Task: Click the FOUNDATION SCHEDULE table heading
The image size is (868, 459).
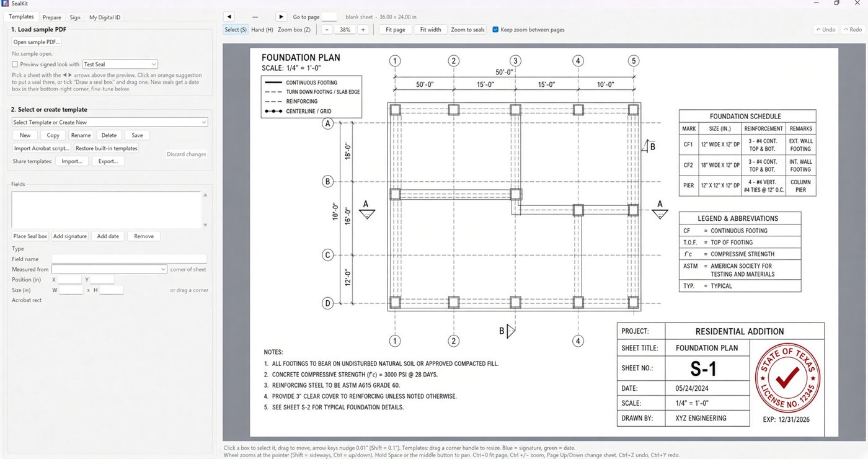Action: click(x=745, y=116)
